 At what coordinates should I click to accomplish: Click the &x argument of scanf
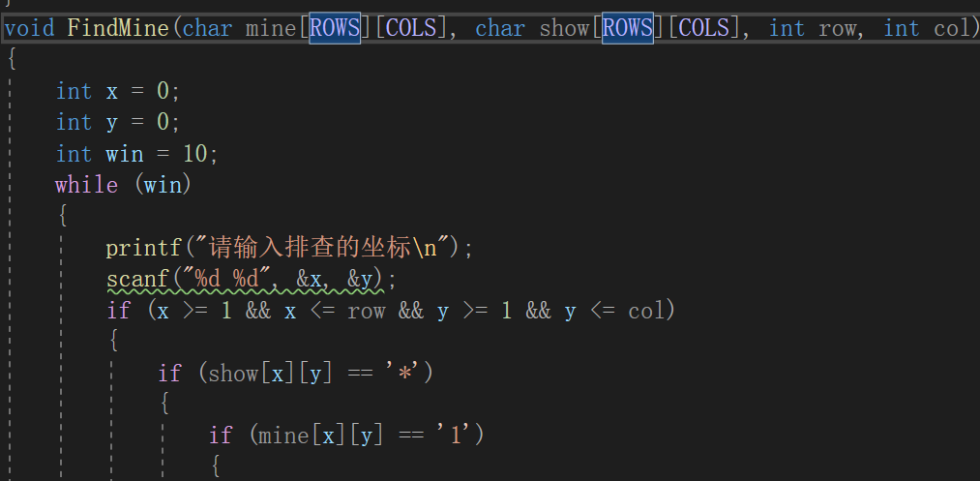click(x=309, y=279)
